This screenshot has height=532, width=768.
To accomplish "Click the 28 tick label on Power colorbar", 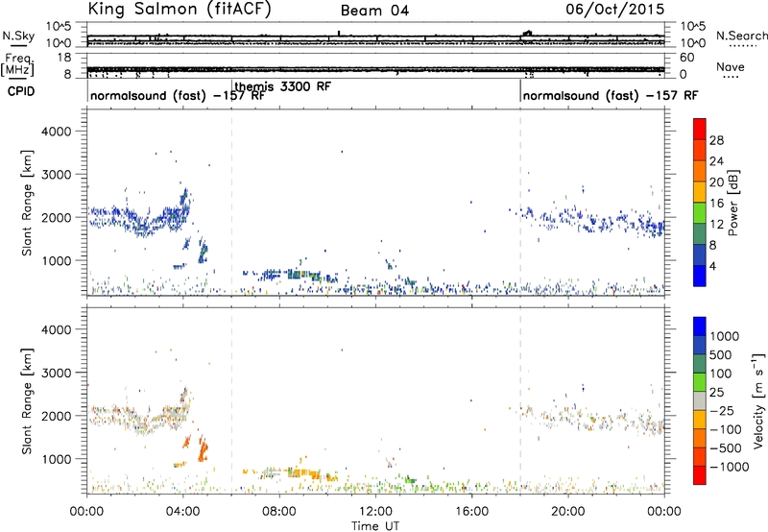I will tap(716, 140).
